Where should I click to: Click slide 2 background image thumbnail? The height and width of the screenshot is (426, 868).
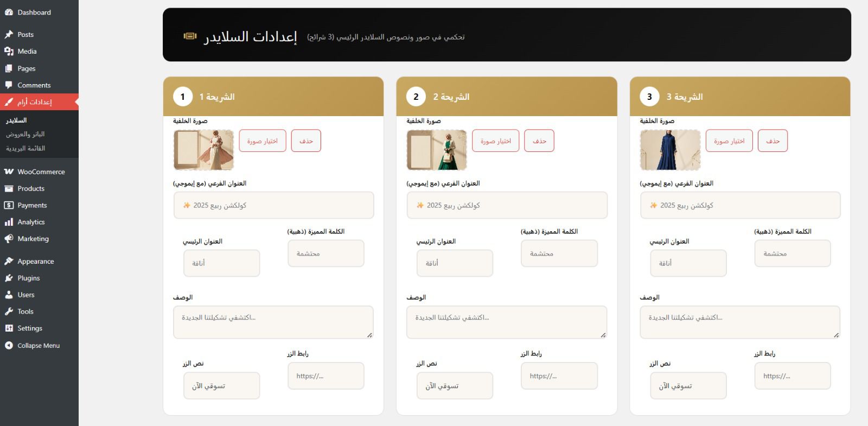tap(437, 150)
